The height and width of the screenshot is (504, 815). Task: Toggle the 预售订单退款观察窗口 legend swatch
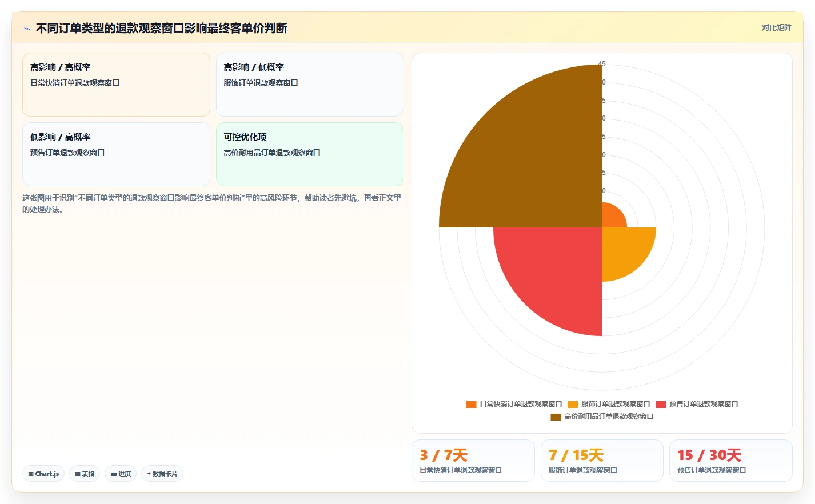(x=661, y=404)
